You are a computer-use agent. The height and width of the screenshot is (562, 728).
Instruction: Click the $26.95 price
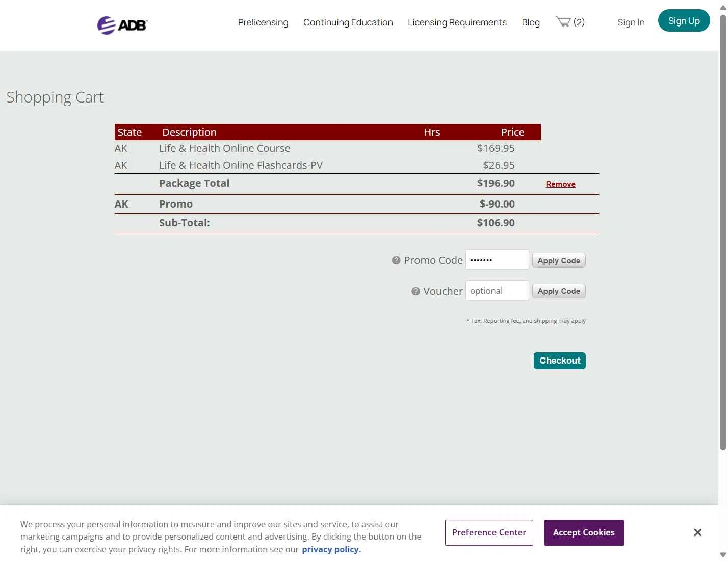(499, 165)
